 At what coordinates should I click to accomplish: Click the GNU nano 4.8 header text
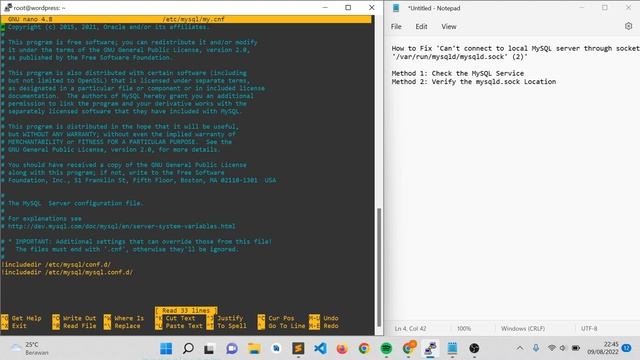point(30,19)
